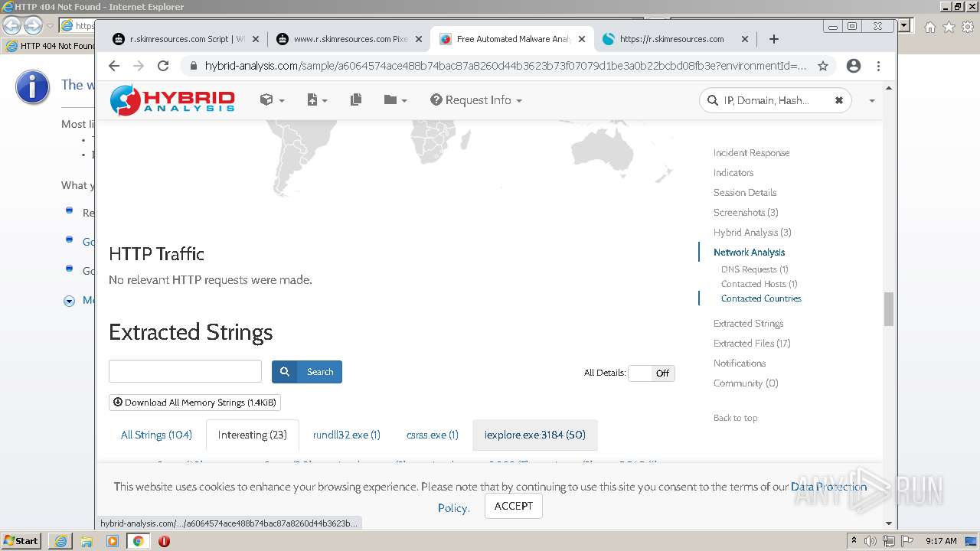The width and height of the screenshot is (980, 551).
Task: Jump to Extracted Strings in sidebar
Action: (748, 324)
